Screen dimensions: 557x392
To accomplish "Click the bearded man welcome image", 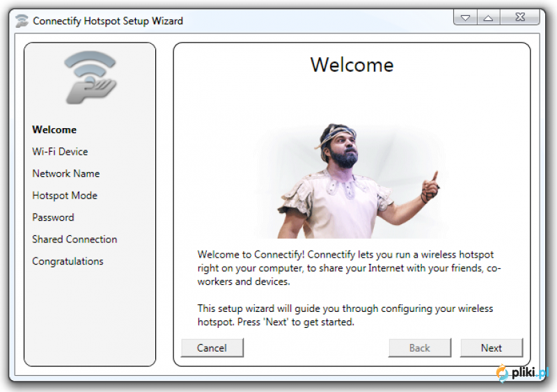I will (359, 180).
